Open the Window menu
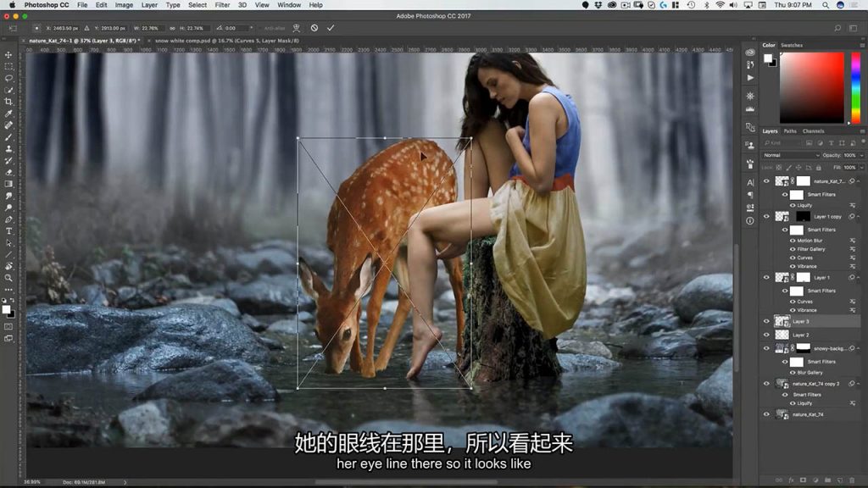This screenshot has width=868, height=488. pyautogui.click(x=289, y=5)
